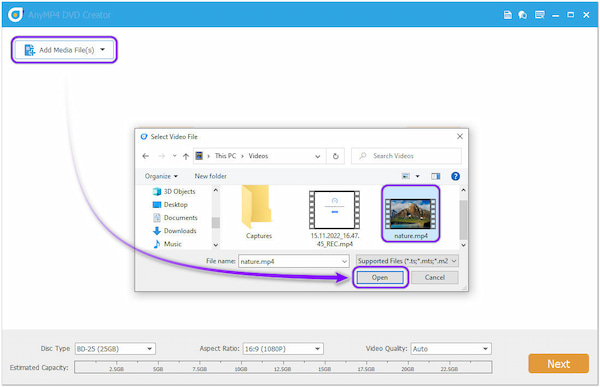Click the file list scroll down arrow

pos(463,245)
